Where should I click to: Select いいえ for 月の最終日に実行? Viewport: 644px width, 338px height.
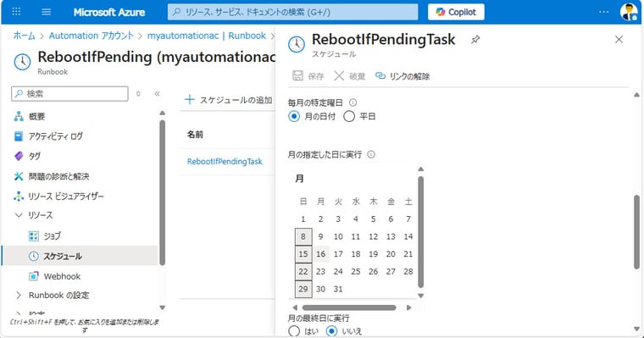point(331,331)
